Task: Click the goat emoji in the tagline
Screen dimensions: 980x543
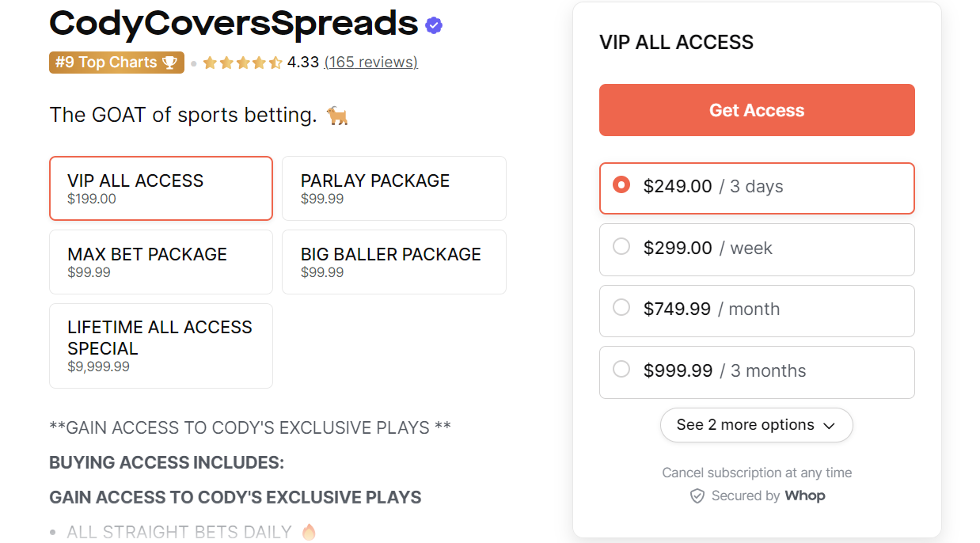Action: click(336, 115)
